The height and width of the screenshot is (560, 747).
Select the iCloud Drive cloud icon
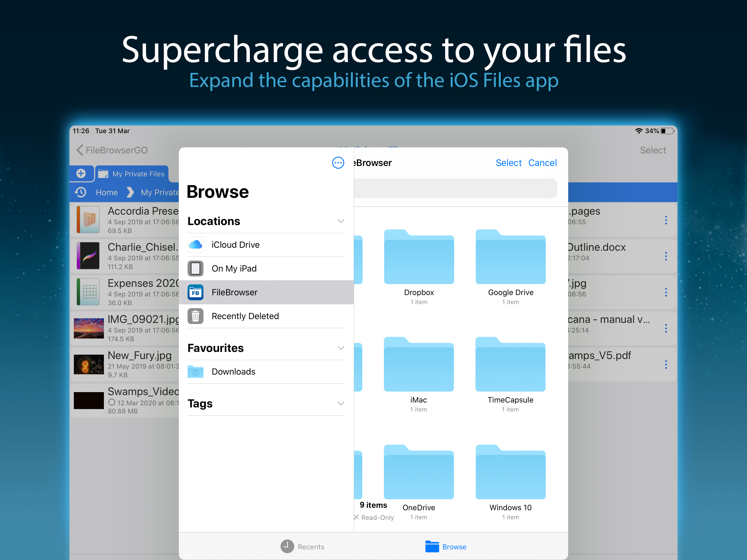click(x=195, y=244)
